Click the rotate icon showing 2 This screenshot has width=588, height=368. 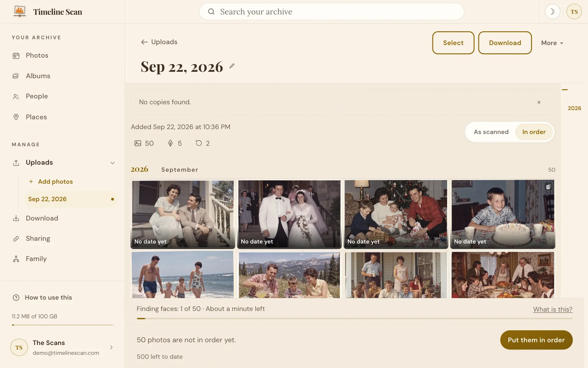pos(199,143)
